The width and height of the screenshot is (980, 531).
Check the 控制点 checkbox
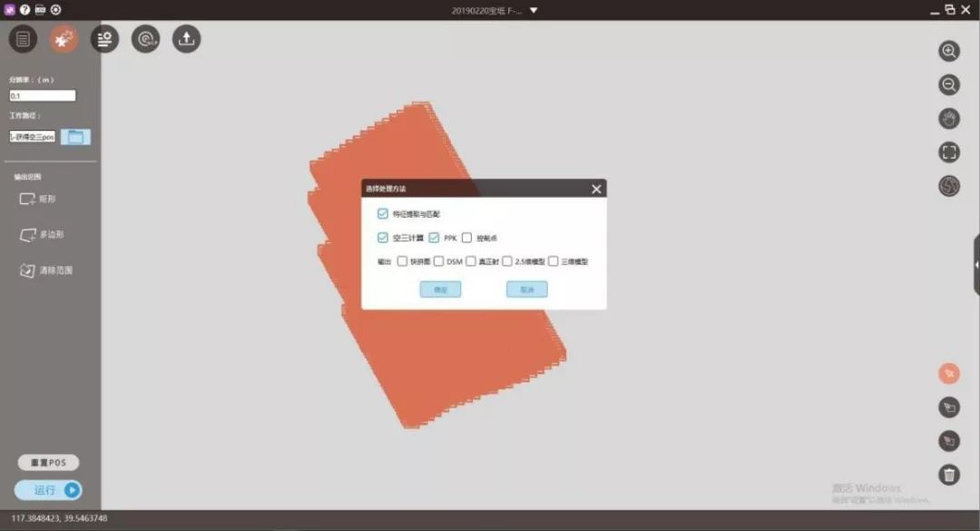pyautogui.click(x=467, y=238)
